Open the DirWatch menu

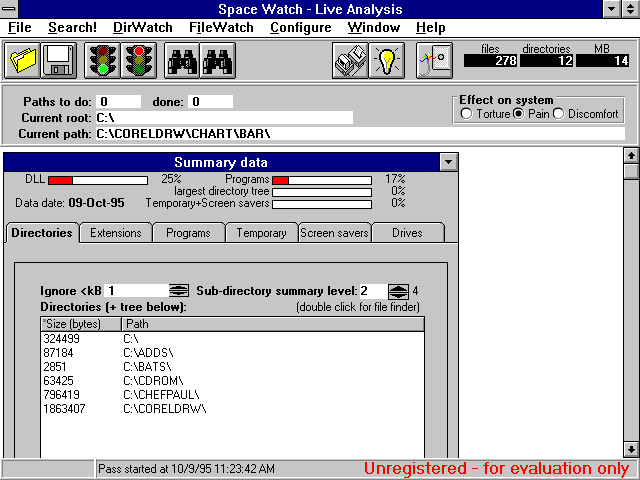142,27
